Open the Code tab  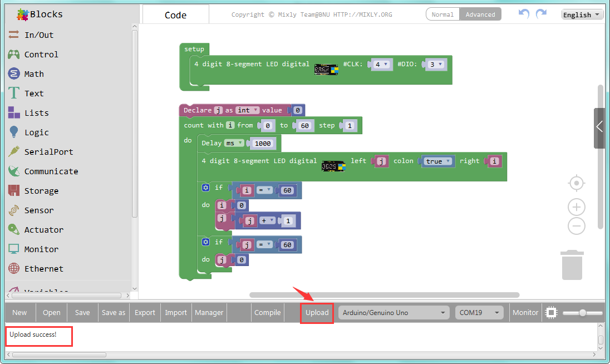point(176,15)
